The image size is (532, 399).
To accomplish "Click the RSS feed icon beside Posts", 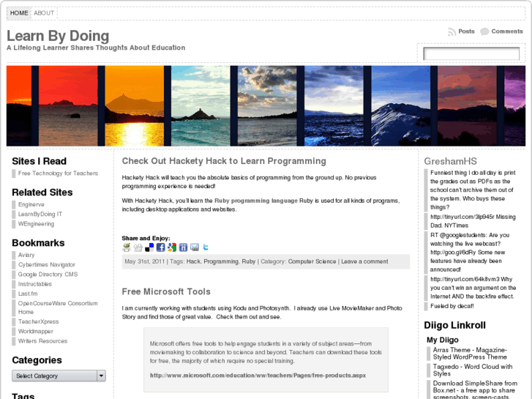I will click(452, 32).
